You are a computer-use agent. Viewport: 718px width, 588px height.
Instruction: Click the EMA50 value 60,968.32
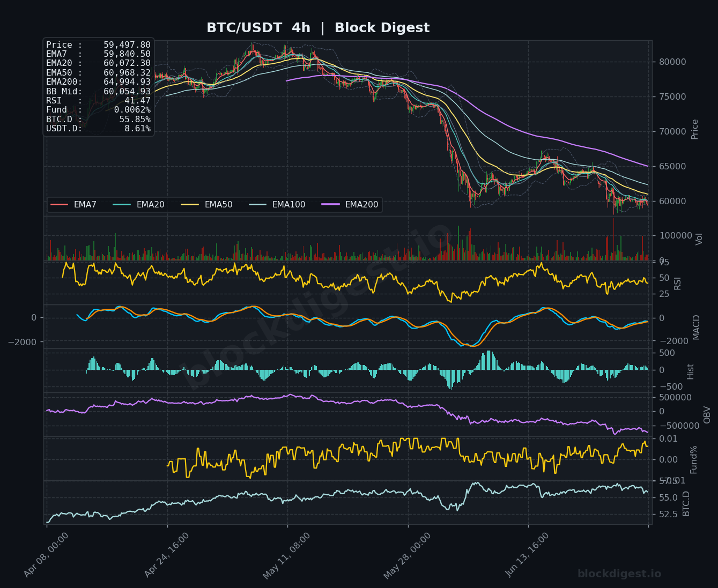(127, 72)
